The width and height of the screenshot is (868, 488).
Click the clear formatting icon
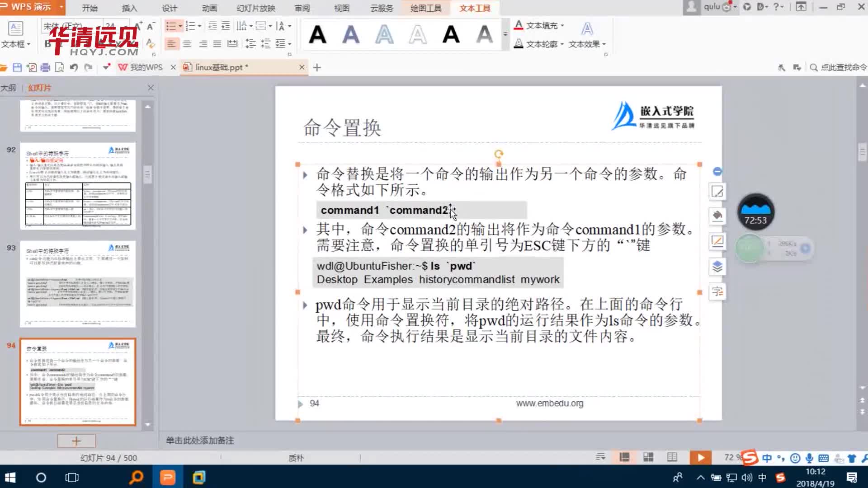[151, 44]
